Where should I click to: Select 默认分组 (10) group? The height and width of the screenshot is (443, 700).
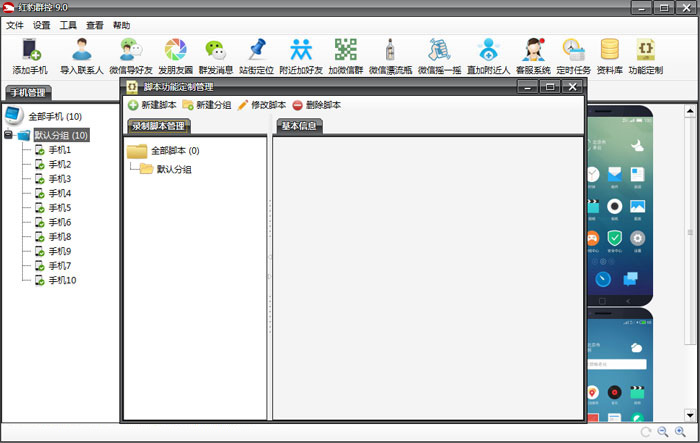[x=62, y=135]
